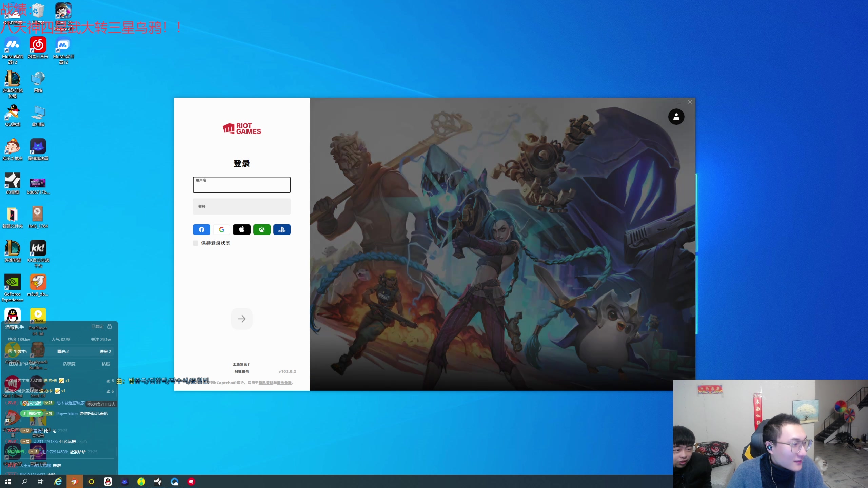Select the 英雄联盟 desktop icon
Screen dimensions: 868x488
[13, 251]
